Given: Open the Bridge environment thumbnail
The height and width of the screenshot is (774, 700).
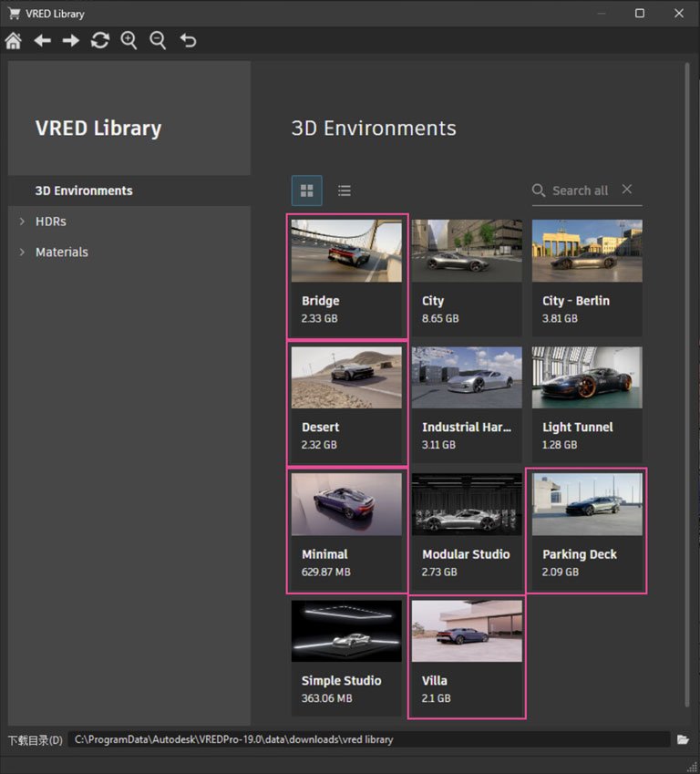Looking at the screenshot, I should coord(346,251).
